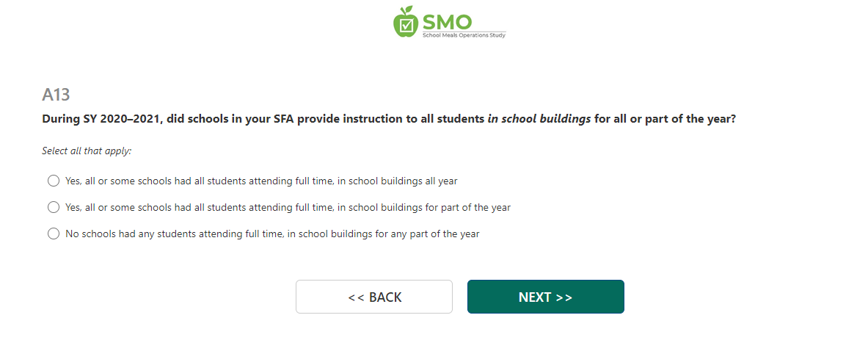Click the checkmark box inside the apple logo
The image size is (868, 340).
[x=405, y=25]
